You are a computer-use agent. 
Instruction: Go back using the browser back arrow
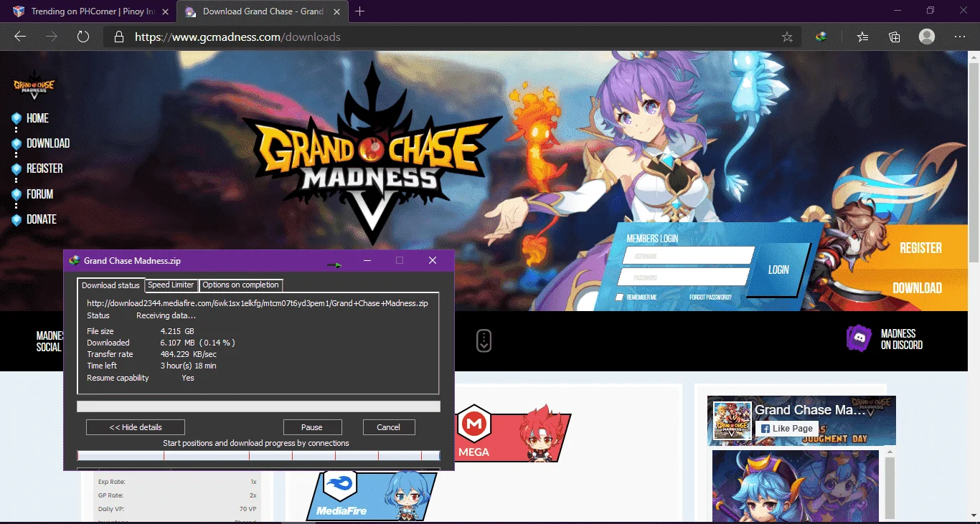20,37
